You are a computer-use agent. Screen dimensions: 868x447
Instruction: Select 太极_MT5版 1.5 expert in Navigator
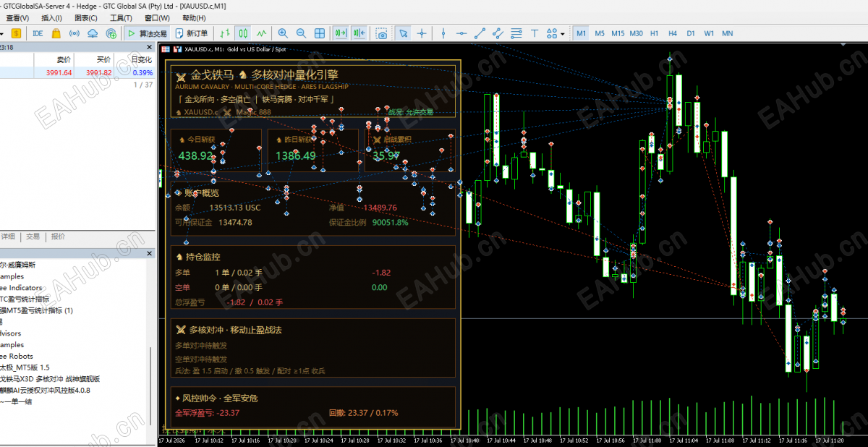point(25,367)
